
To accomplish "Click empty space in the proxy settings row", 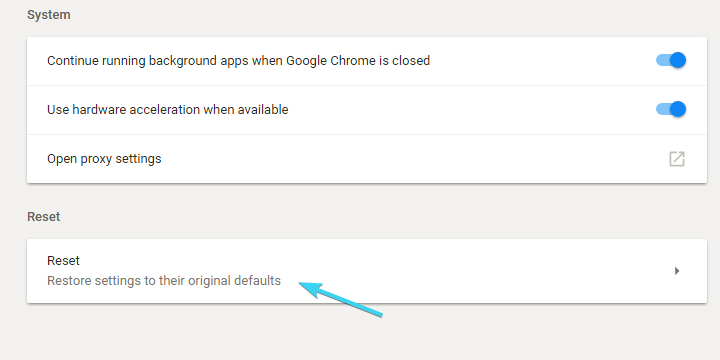I will (413, 159).
